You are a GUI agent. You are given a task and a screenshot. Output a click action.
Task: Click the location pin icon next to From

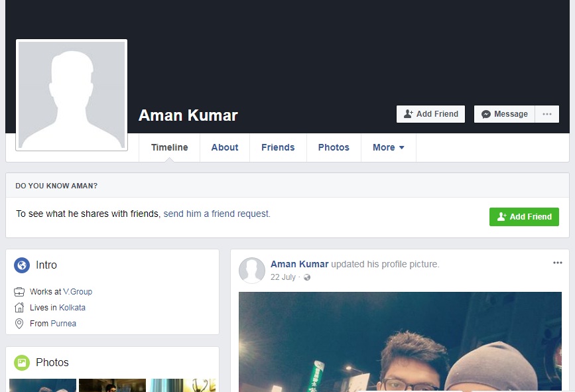pos(19,324)
